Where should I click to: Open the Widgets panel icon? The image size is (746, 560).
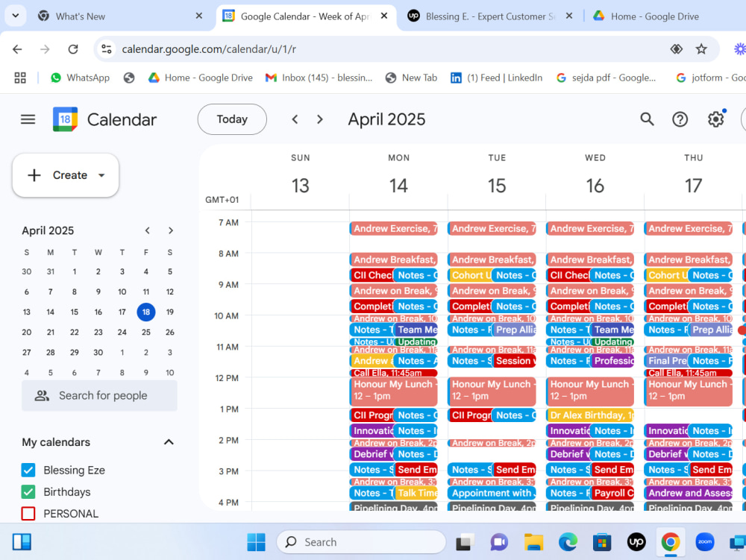pyautogui.click(x=22, y=542)
